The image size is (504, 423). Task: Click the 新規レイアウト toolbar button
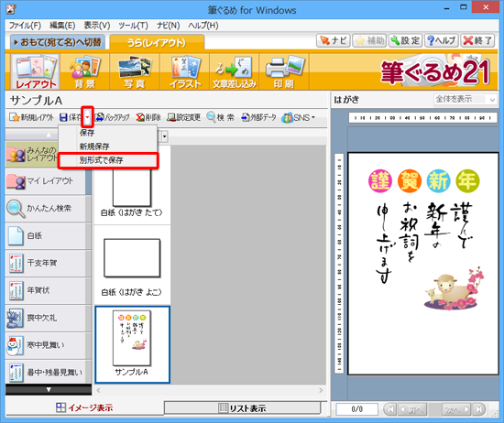point(31,117)
